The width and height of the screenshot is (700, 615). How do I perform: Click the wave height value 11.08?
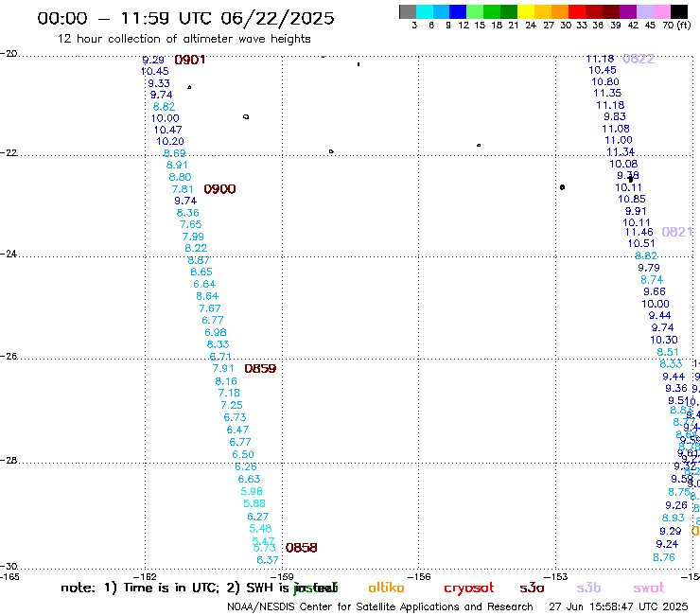(616, 129)
